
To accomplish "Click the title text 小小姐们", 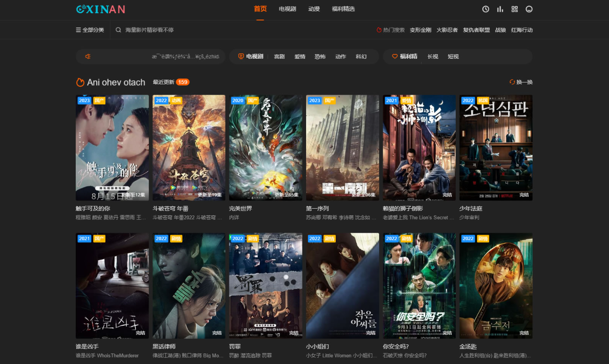I will (x=318, y=347).
